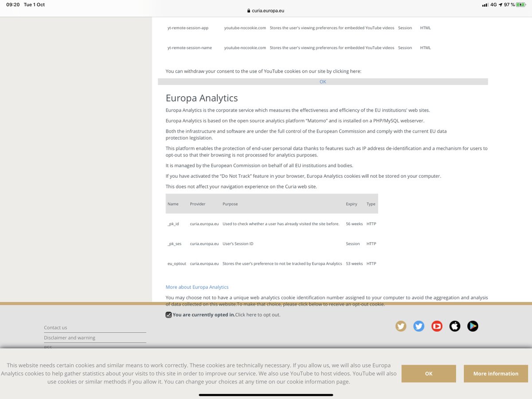Image resolution: width=532 pixels, height=399 pixels.
Task: Click the eu_optout cookie name cell
Action: pos(177,263)
